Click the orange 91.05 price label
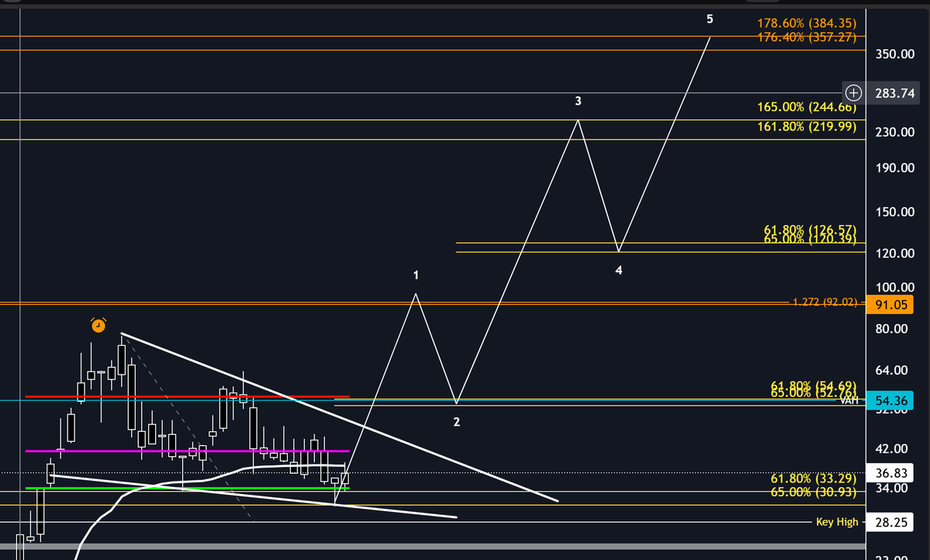 pyautogui.click(x=891, y=304)
